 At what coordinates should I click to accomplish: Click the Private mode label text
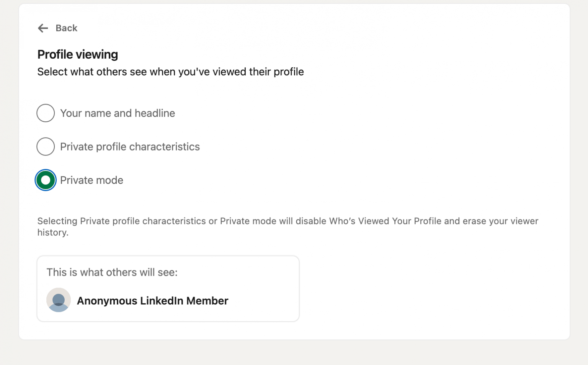tap(91, 180)
